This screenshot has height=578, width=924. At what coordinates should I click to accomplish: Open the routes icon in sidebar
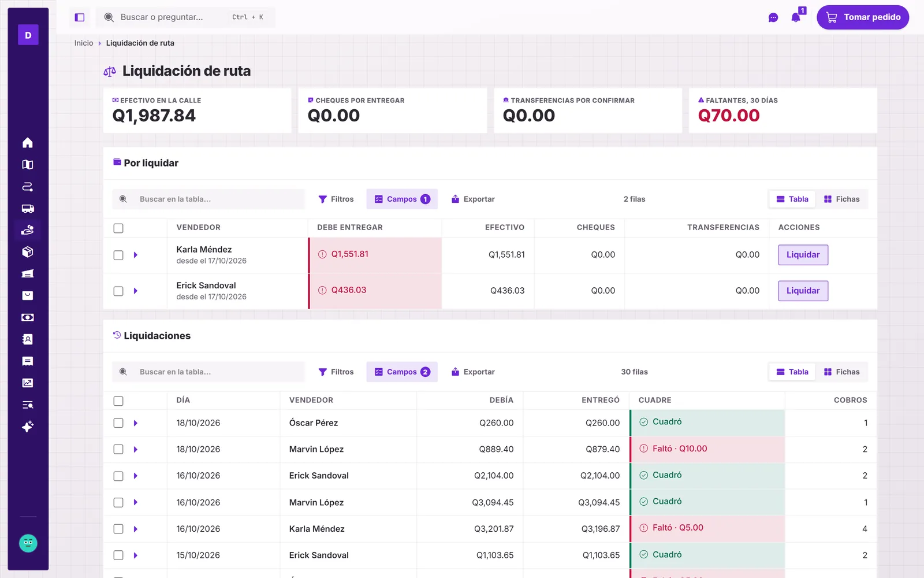pos(28,187)
